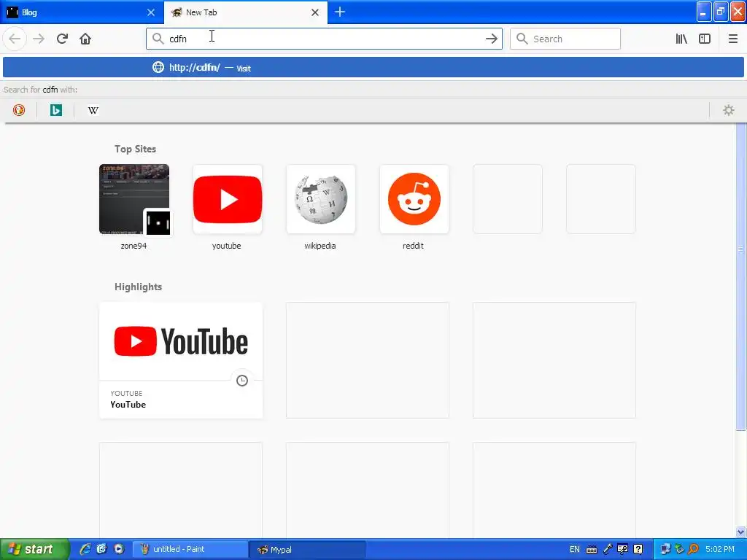The height and width of the screenshot is (560, 747).
Task: Select the New Tab tab
Action: tap(245, 12)
